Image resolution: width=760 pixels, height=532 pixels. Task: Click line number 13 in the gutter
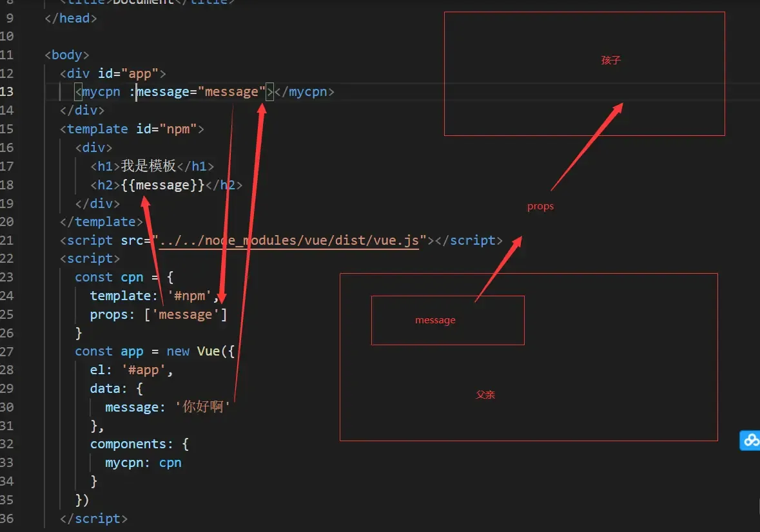pos(7,91)
